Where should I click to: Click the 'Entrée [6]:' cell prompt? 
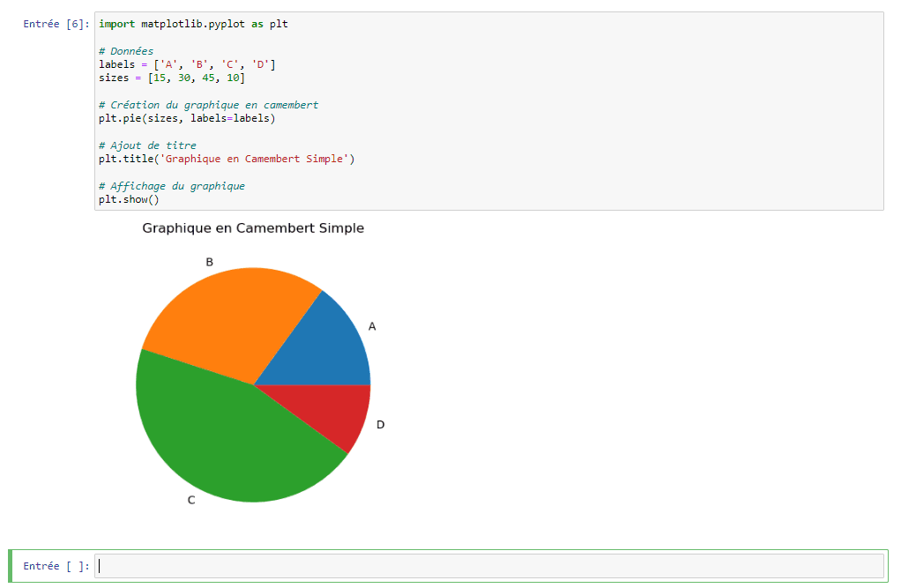coord(56,24)
